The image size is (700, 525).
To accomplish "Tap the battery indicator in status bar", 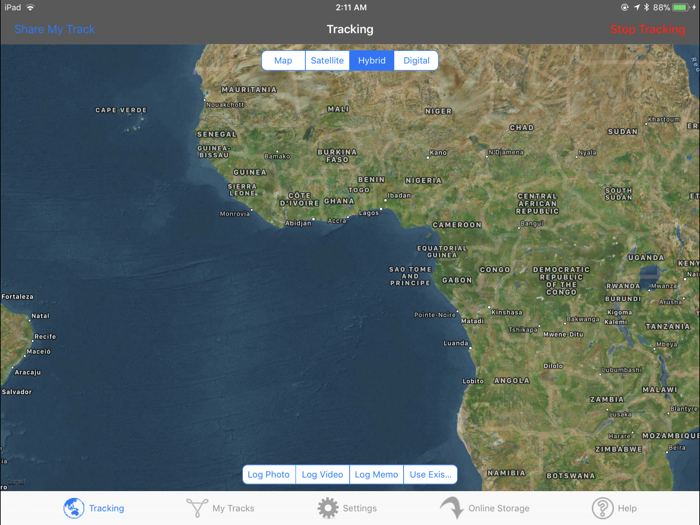I will click(682, 8).
